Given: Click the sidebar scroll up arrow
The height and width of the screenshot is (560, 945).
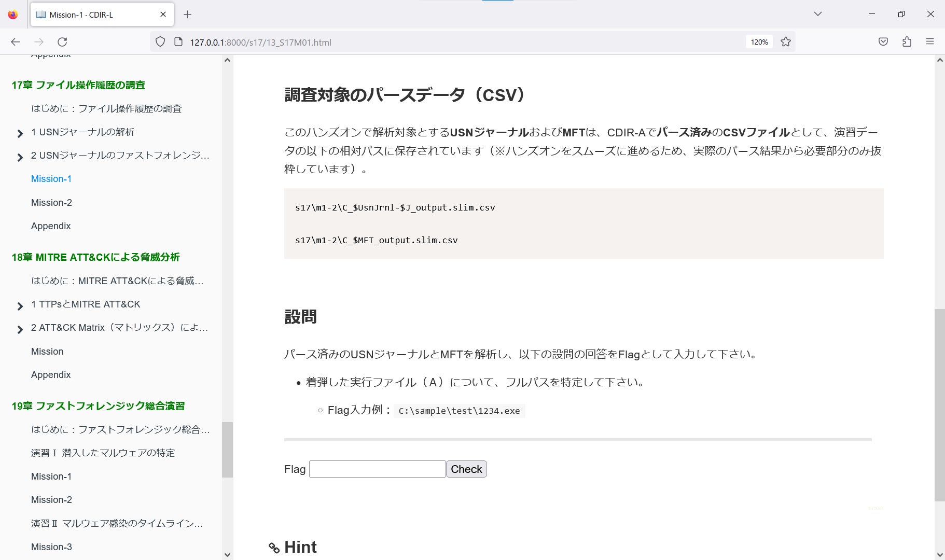Looking at the screenshot, I should (227, 60).
